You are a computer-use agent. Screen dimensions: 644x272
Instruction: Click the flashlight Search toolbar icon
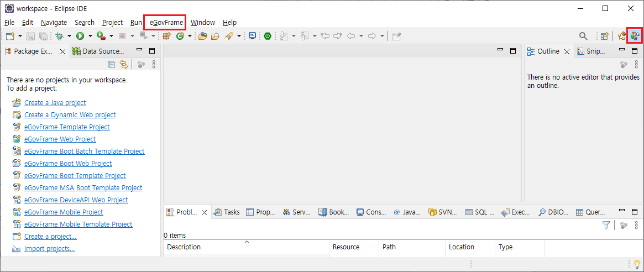(x=228, y=36)
